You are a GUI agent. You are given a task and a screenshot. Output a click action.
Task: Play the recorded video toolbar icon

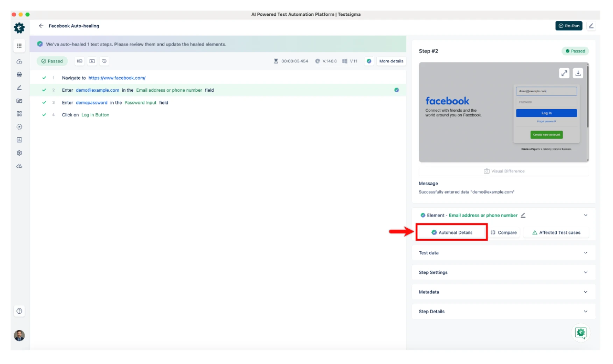[92, 61]
